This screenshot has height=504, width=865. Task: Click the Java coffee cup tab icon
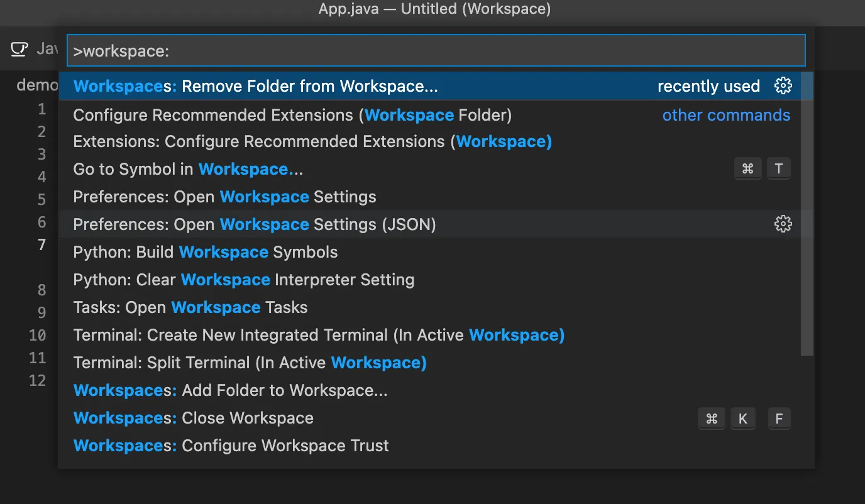coord(19,49)
